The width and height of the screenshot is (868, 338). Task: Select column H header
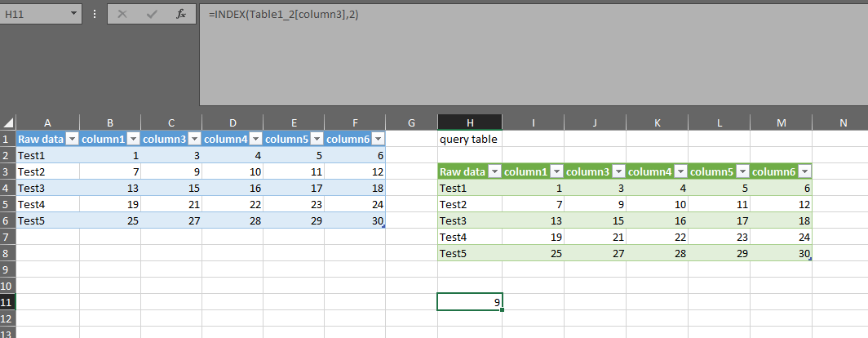[470, 123]
